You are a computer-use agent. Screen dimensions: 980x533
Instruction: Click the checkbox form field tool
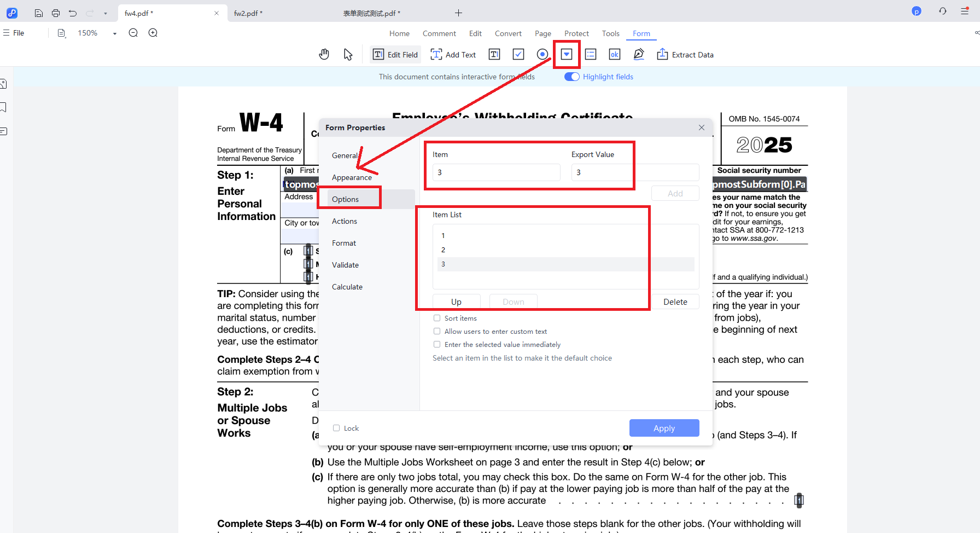click(518, 54)
